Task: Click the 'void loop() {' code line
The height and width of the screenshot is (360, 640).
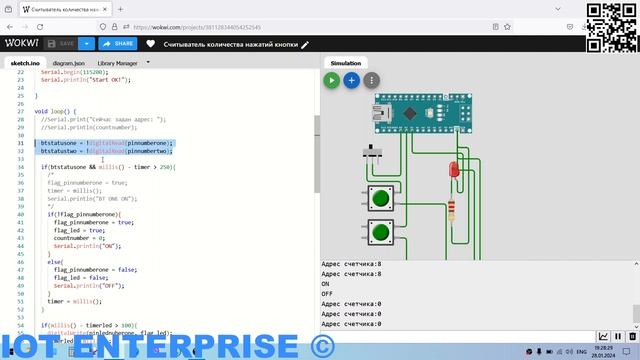Action: [55, 111]
